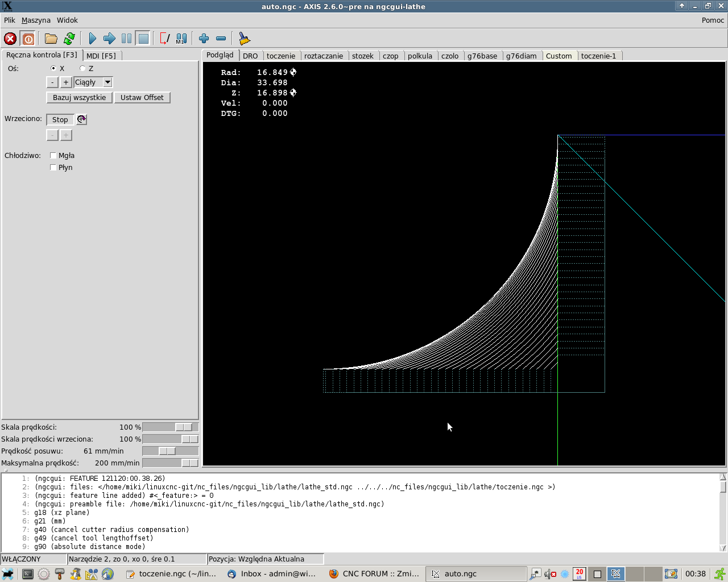Open the toczenie tab
Image resolution: width=728 pixels, height=582 pixels.
[x=281, y=56]
